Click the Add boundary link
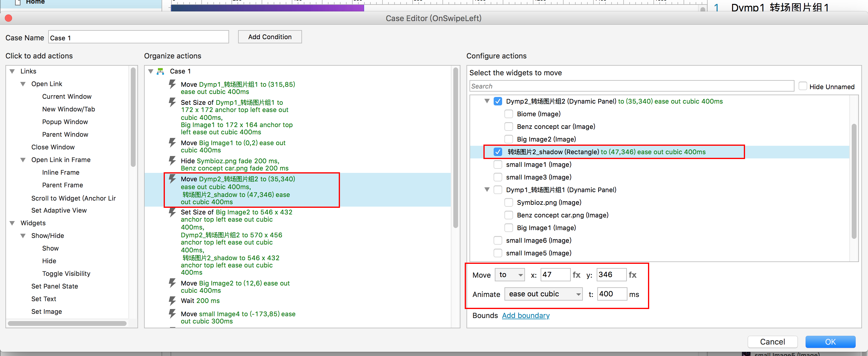Viewport: 868px width, 356px height. point(525,315)
